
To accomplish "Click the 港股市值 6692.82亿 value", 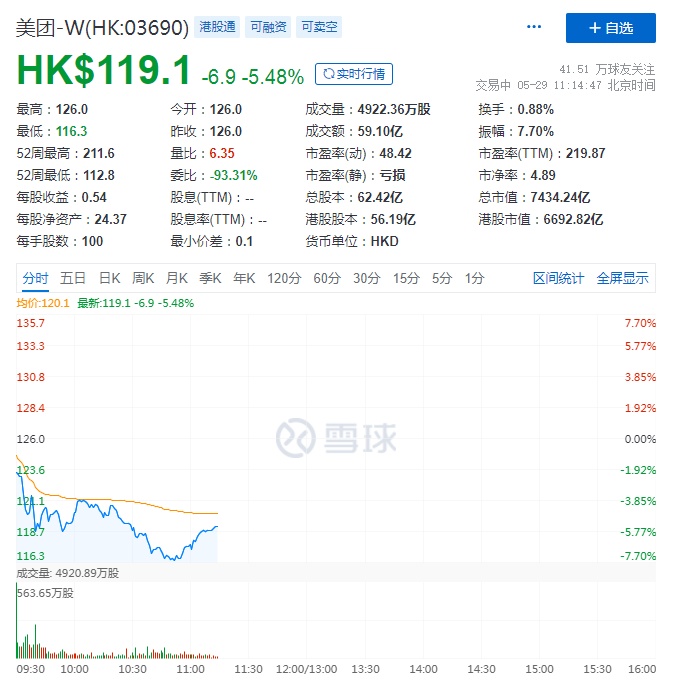I will tap(574, 219).
